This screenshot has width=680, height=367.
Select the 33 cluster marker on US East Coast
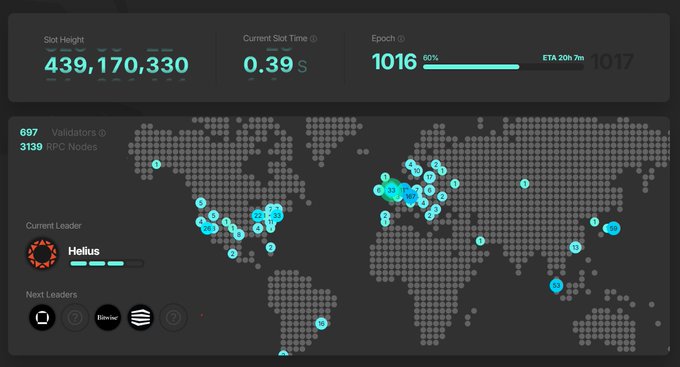[277, 216]
